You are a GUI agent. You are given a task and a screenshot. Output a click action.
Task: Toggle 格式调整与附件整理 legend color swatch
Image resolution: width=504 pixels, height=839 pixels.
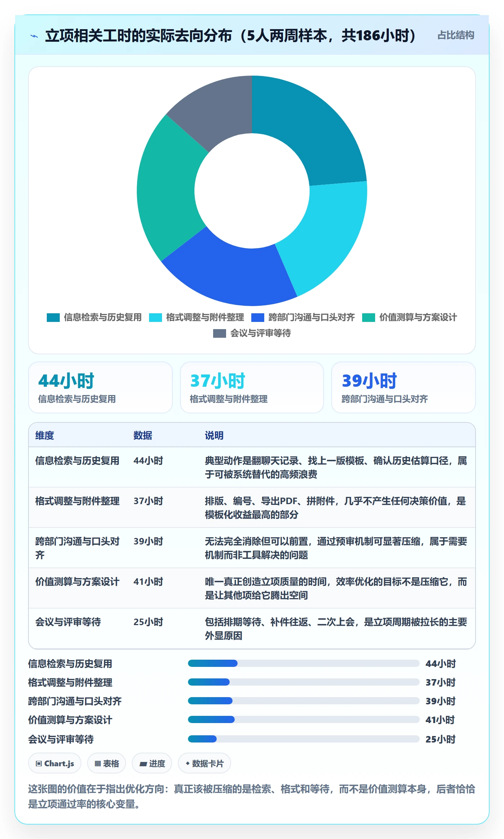[x=156, y=318]
